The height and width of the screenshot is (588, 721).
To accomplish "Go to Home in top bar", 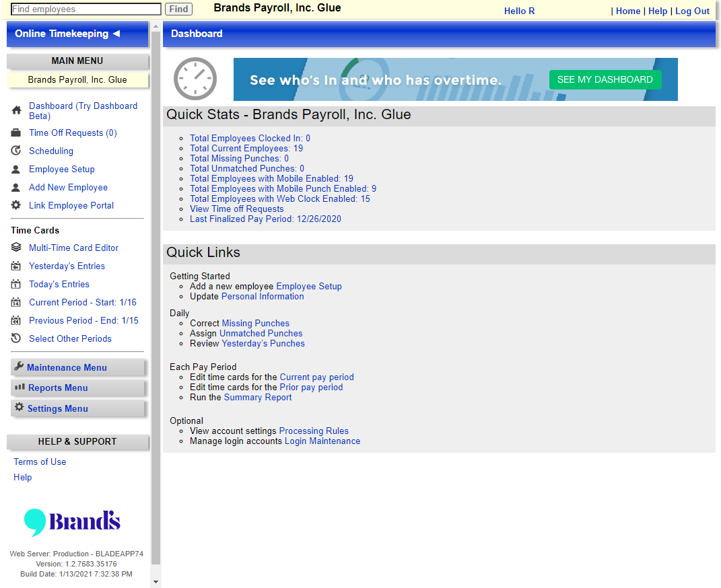I will pyautogui.click(x=628, y=11).
